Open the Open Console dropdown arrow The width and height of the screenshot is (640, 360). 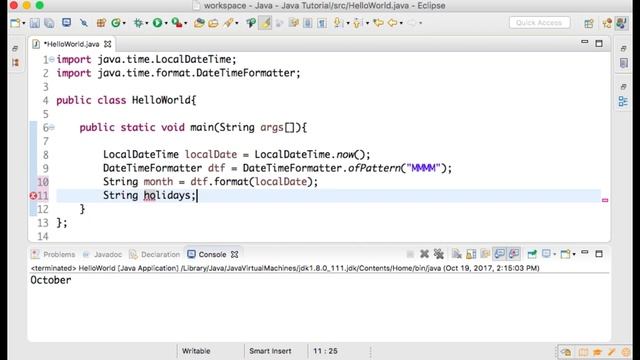click(574, 254)
